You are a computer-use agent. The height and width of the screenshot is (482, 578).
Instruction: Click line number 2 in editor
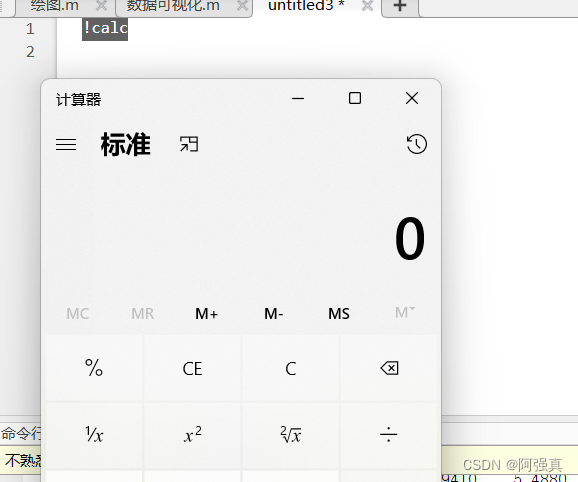click(x=30, y=52)
